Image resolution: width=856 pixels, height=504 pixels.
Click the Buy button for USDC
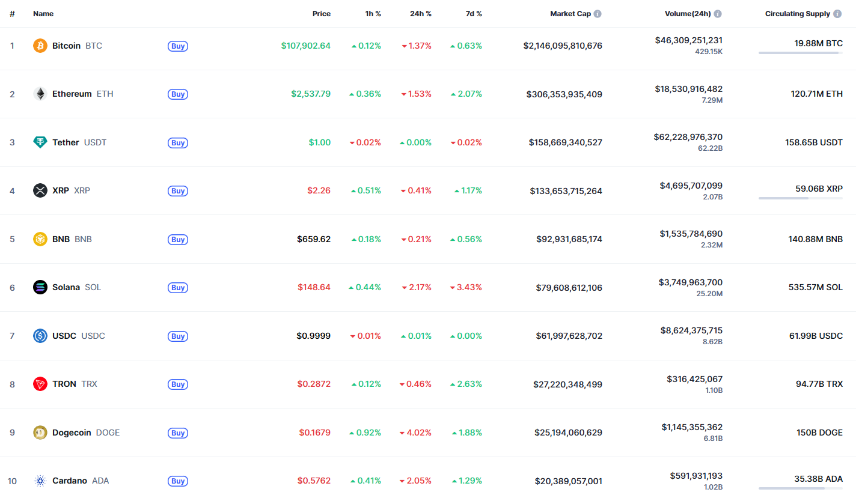tap(178, 336)
